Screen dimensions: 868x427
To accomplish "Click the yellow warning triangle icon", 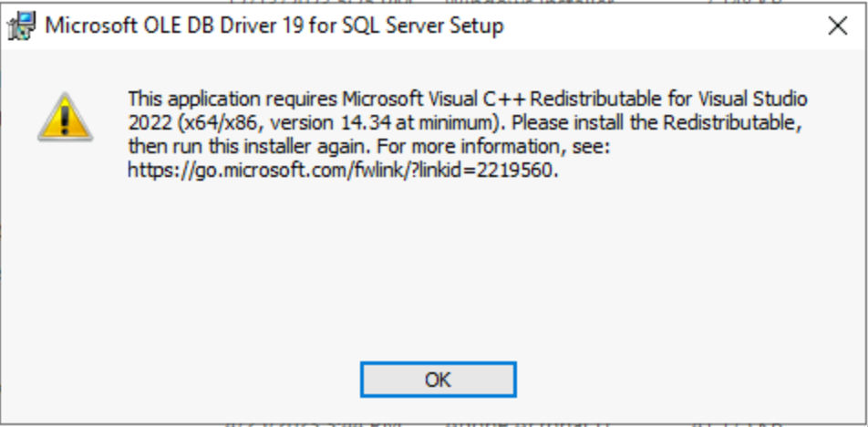I will (x=66, y=117).
